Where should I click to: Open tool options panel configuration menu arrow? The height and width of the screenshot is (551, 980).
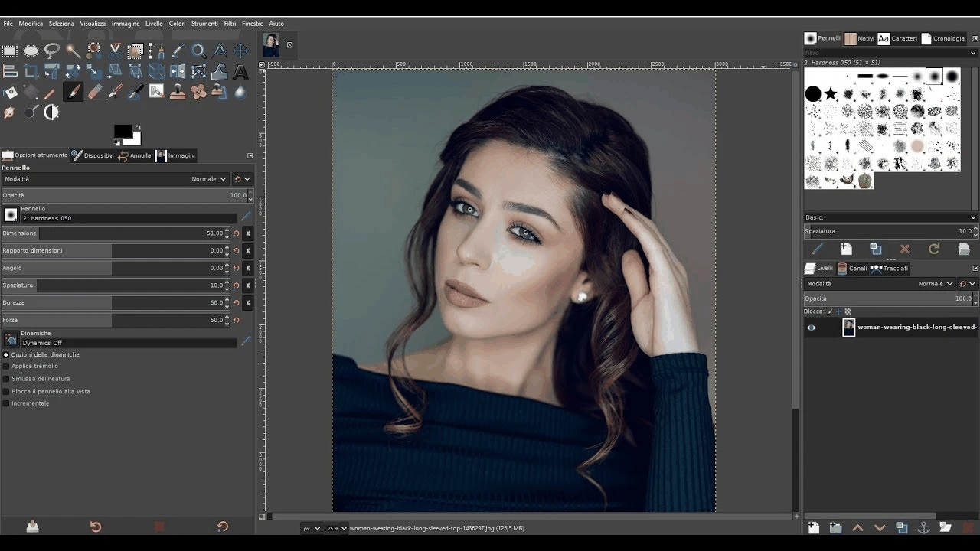250,155
